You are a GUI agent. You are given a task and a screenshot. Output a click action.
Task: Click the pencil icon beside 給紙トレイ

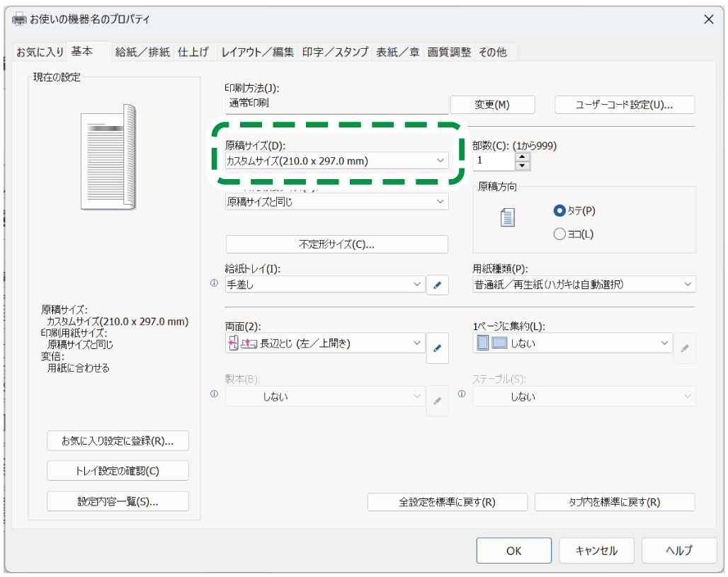tap(437, 285)
